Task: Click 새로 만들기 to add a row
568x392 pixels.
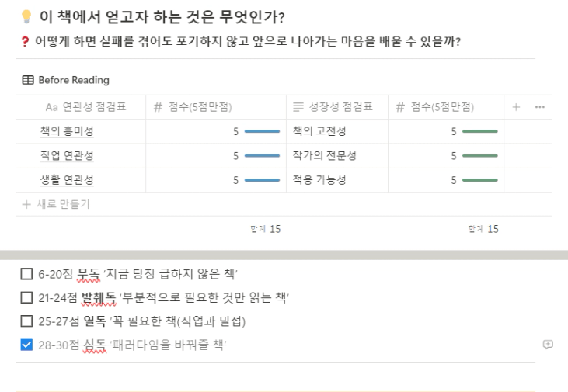Action: [63, 204]
